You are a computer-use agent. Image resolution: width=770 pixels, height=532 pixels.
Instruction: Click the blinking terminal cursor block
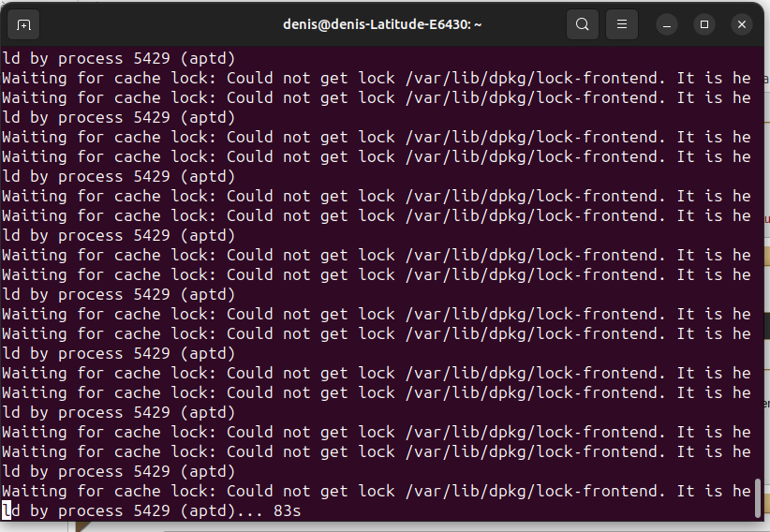pos(7,510)
